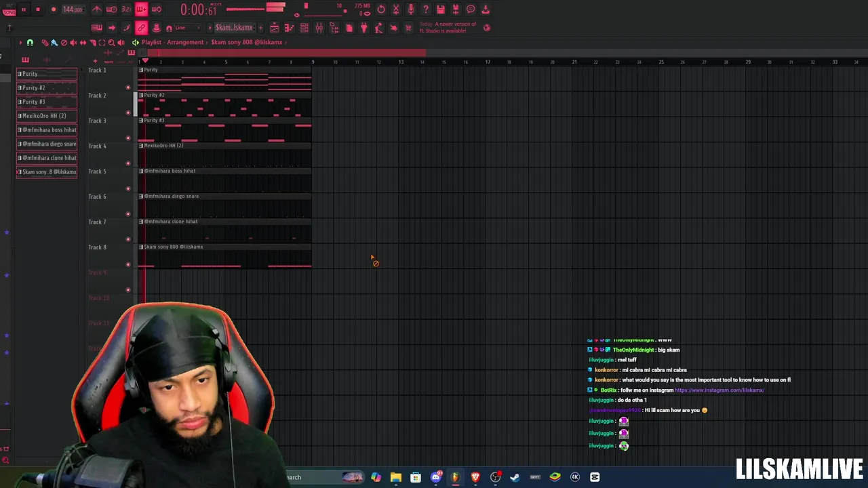Viewport: 868px width, 488px height.
Task: Mute Track 8 using its dot
Action: 128,264
